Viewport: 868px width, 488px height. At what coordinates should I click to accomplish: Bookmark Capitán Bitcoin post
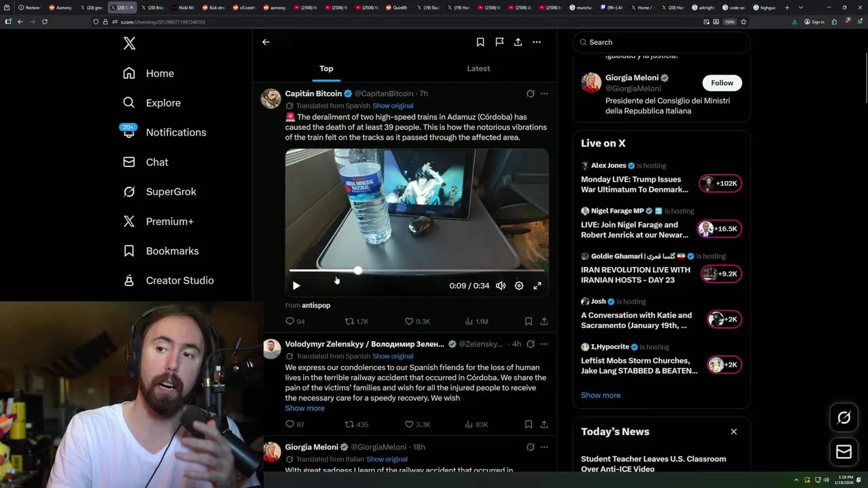[528, 321]
